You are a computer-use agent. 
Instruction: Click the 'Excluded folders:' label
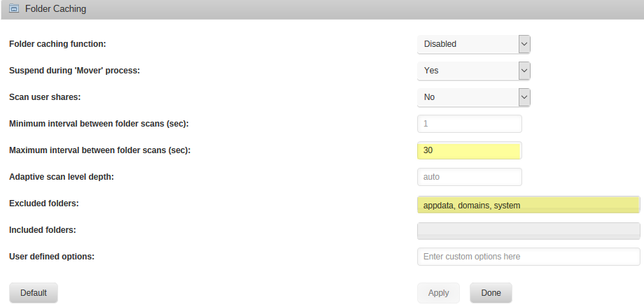click(44, 204)
